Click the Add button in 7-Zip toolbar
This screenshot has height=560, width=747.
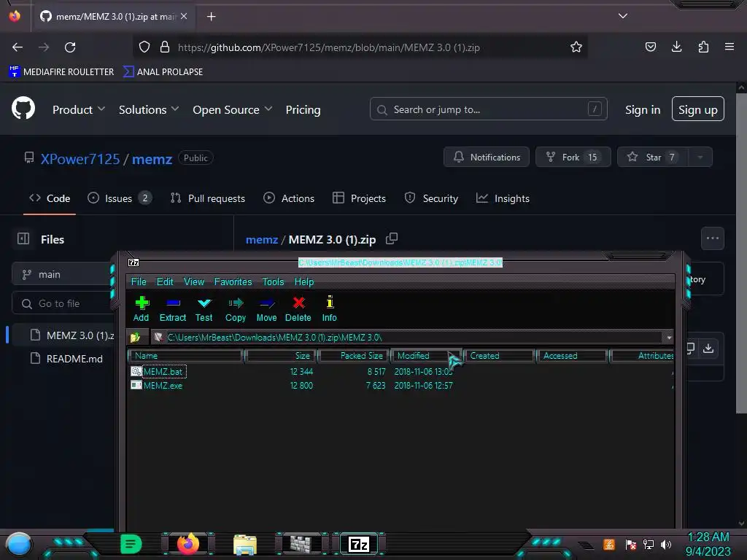pyautogui.click(x=141, y=309)
